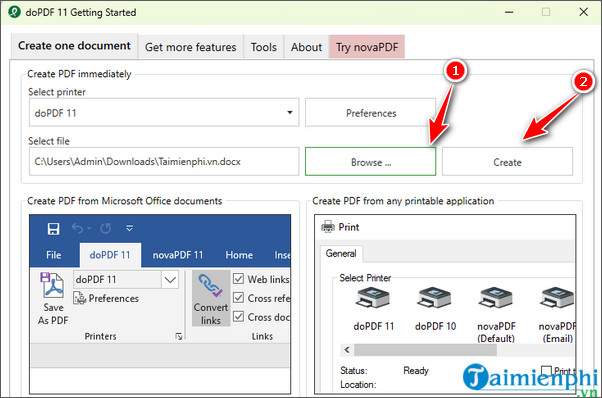
Task: Close the doPDF Getting Started window
Action: tap(584, 12)
